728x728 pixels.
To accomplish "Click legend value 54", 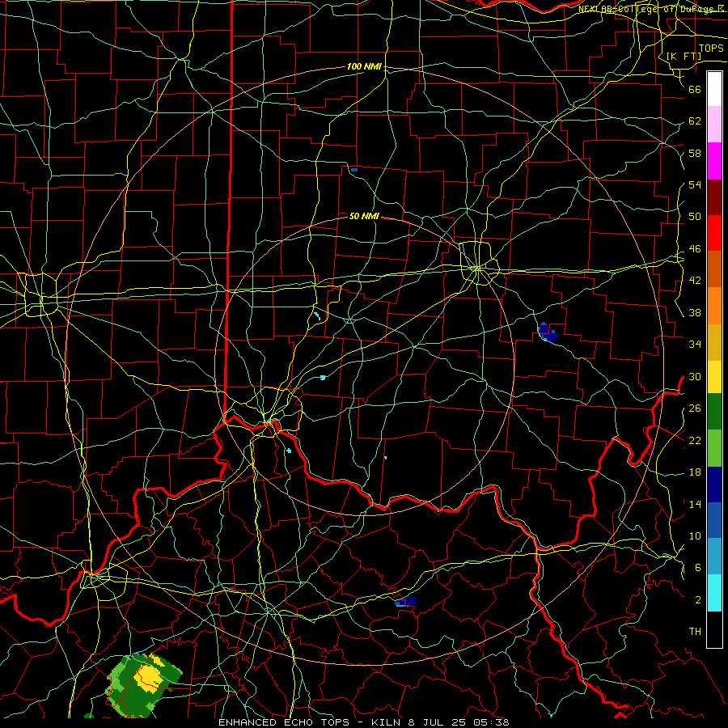I will tap(695, 184).
